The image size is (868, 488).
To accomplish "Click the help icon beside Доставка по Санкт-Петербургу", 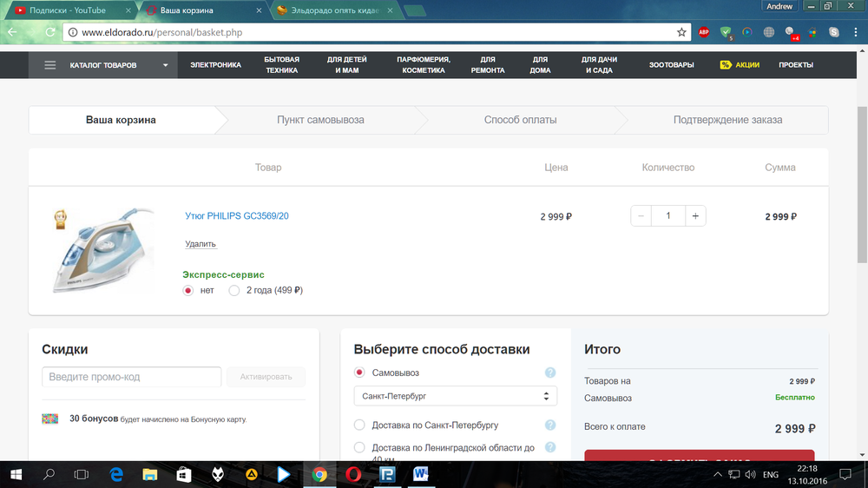I will pyautogui.click(x=549, y=425).
